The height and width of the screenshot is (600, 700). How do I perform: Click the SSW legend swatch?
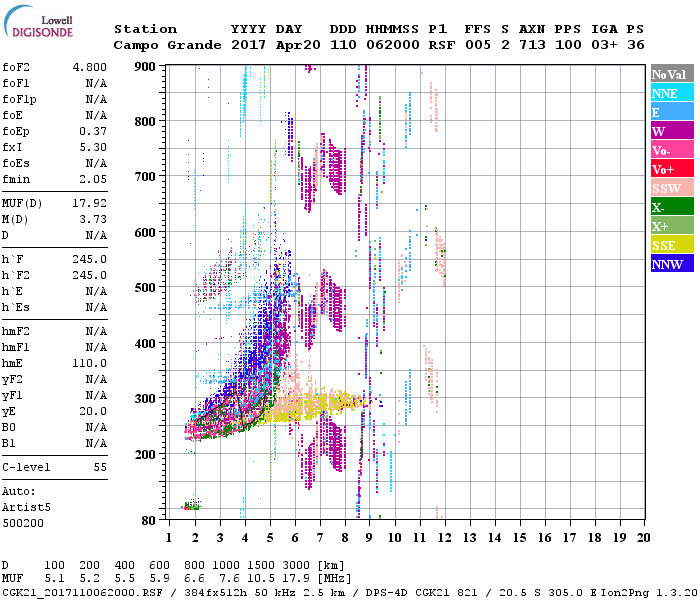pos(670,188)
